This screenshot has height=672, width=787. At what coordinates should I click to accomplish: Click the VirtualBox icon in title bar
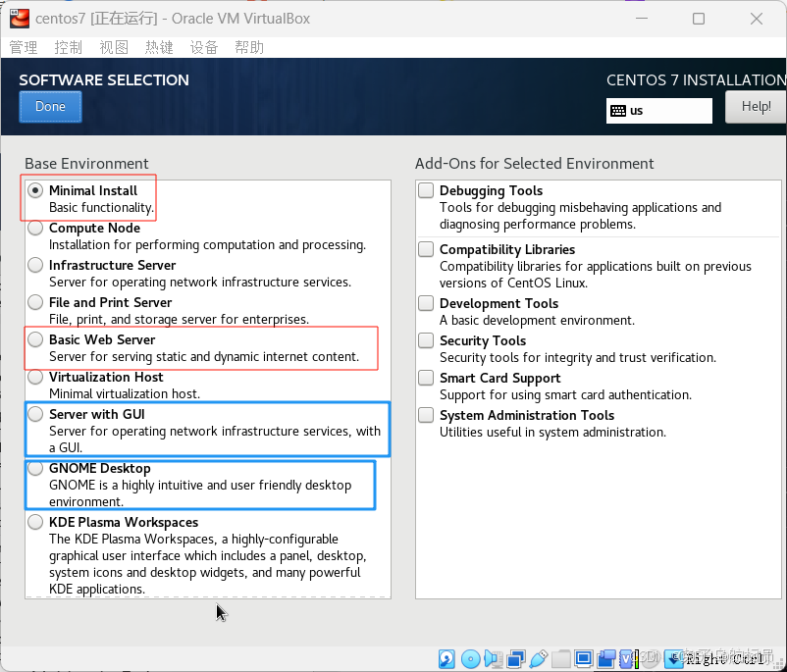point(20,19)
